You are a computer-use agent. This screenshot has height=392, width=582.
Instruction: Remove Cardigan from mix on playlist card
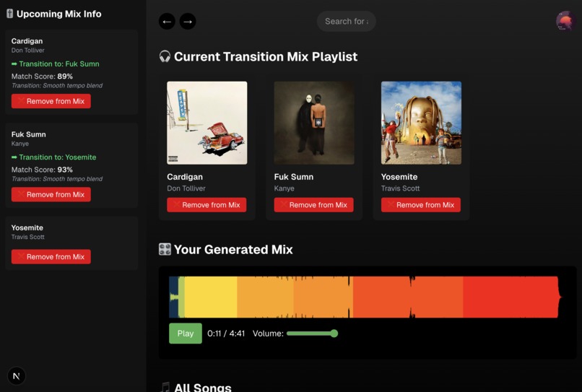tap(207, 205)
